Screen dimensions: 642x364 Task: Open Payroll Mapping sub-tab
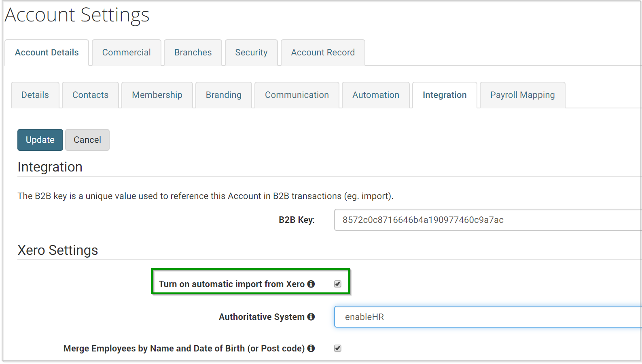[523, 95]
